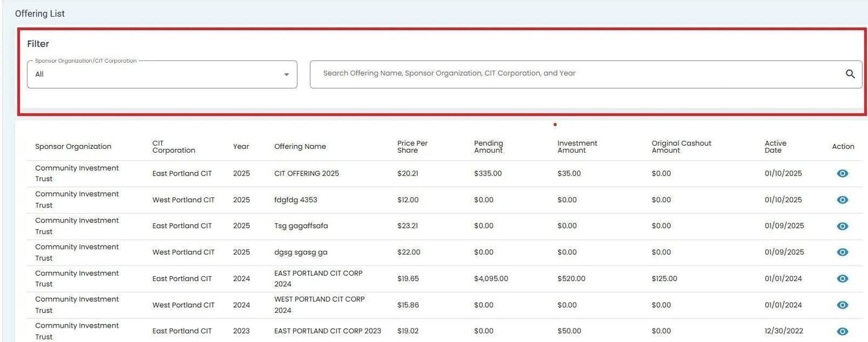This screenshot has width=868, height=342.
Task: View EAST PORTLAND CIT CORP 2024 eye icon
Action: 842,279
